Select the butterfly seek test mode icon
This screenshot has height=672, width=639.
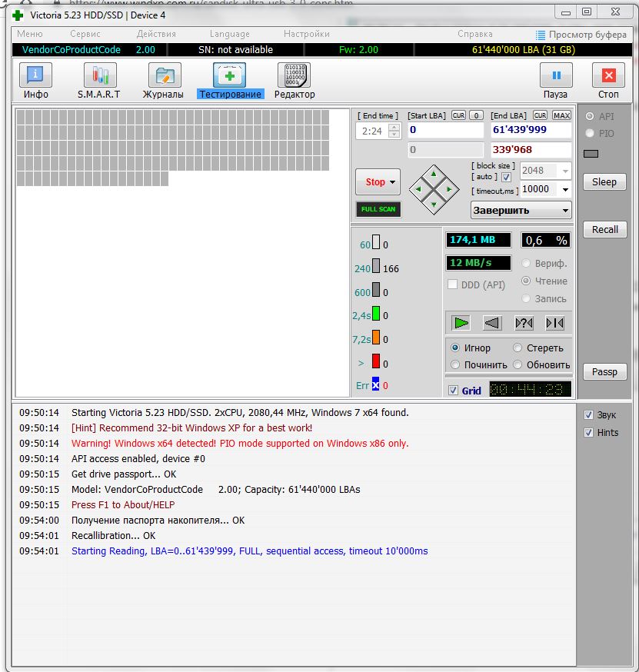pyautogui.click(x=555, y=323)
